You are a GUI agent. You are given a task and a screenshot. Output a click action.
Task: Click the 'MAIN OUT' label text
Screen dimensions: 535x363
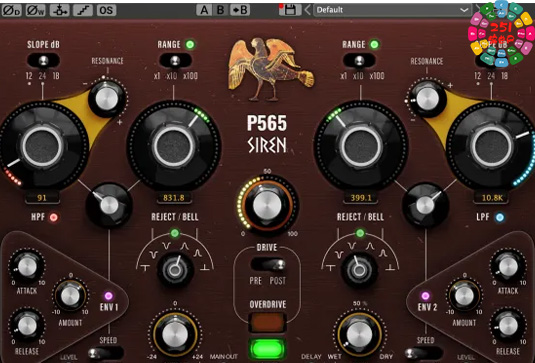tap(223, 357)
